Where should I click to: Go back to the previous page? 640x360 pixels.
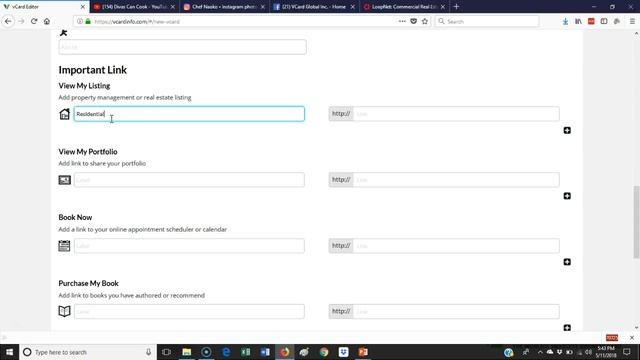coord(8,21)
